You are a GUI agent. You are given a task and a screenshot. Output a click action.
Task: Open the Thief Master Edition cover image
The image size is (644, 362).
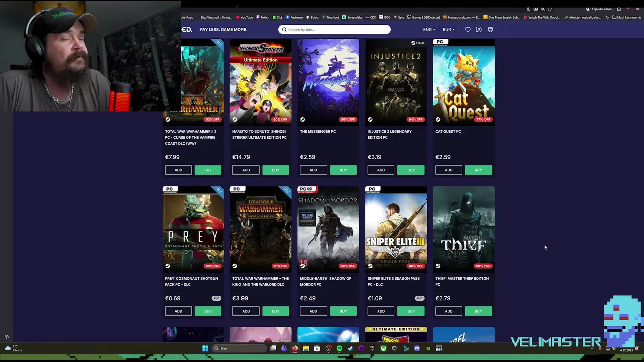point(464,229)
